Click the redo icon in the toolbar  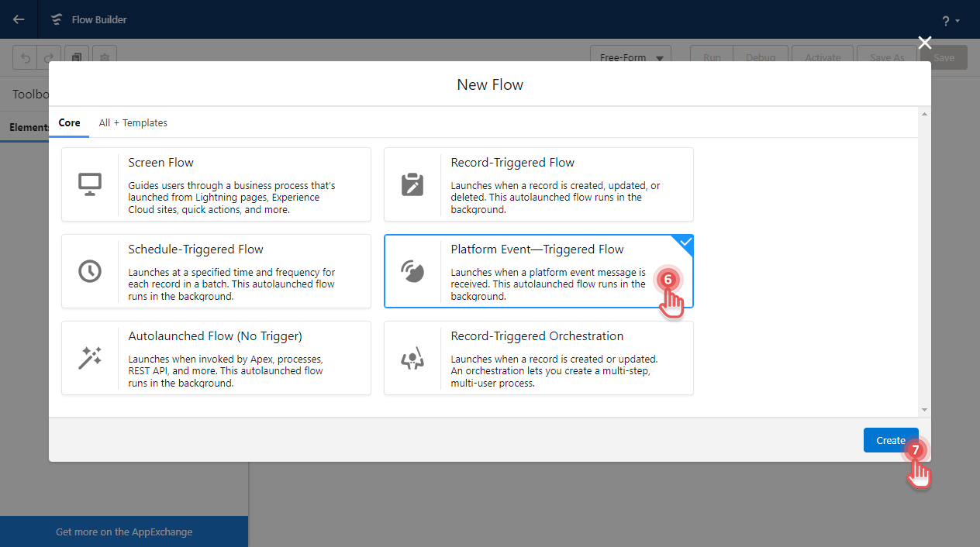coord(48,57)
